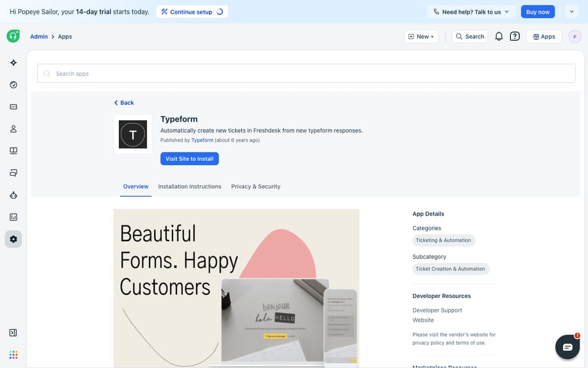Open the Typeform publisher link

(202, 141)
